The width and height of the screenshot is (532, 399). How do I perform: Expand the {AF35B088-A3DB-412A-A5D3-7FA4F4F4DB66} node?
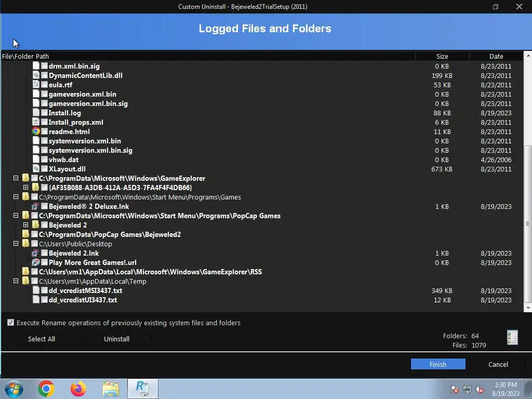pyautogui.click(x=25, y=187)
